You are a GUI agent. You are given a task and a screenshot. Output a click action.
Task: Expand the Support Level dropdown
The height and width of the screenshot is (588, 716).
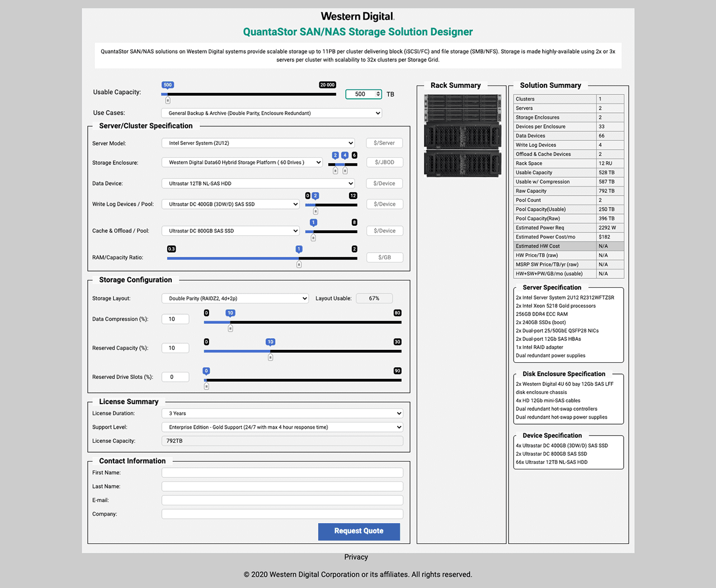tap(282, 427)
